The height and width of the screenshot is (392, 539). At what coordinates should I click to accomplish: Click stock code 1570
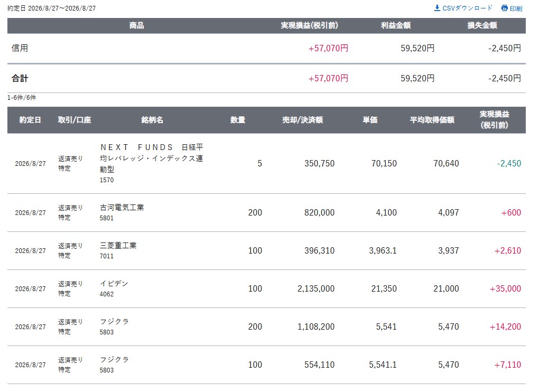[x=106, y=180]
